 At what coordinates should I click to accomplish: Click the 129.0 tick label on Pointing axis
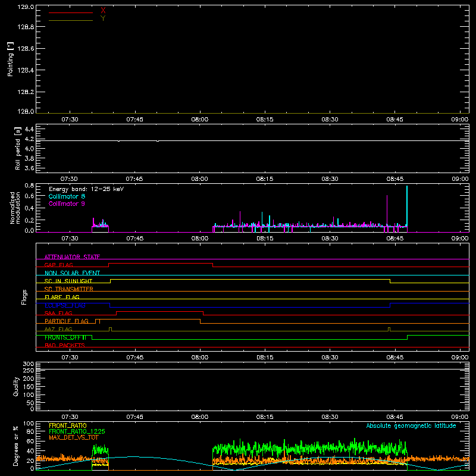[26, 7]
